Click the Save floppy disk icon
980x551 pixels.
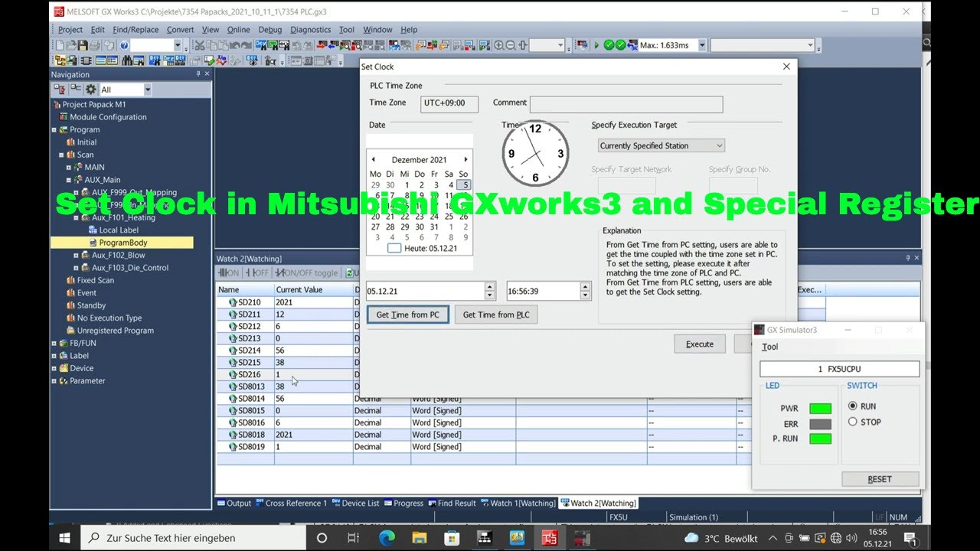pos(82,45)
